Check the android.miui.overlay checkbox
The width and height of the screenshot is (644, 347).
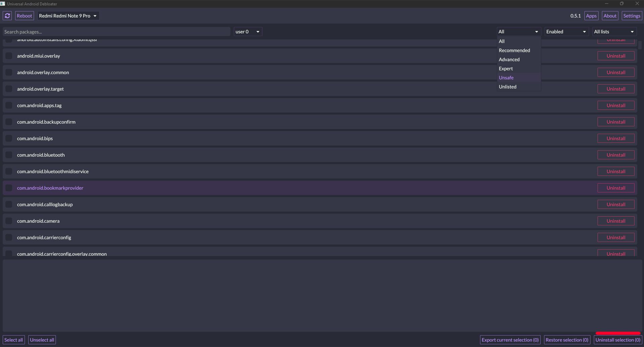[9, 56]
